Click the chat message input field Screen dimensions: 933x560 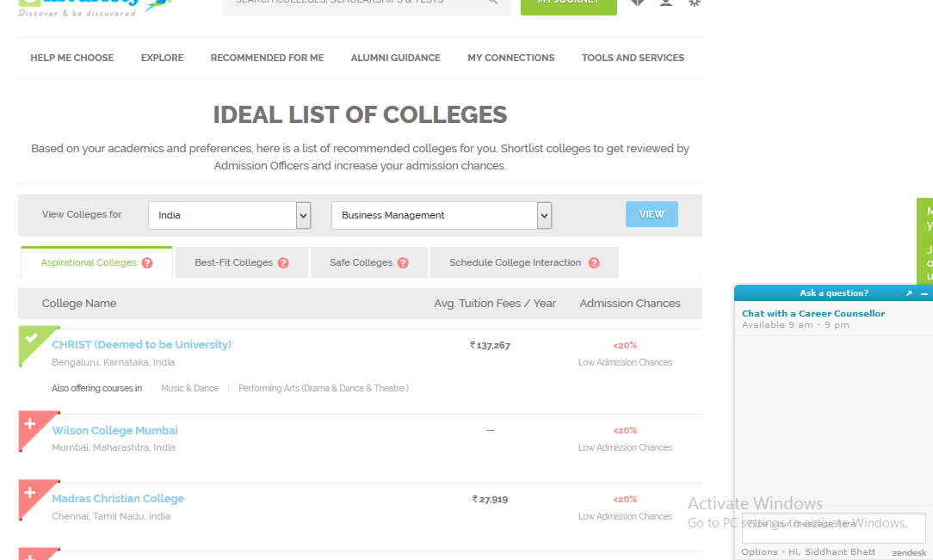pyautogui.click(x=834, y=526)
